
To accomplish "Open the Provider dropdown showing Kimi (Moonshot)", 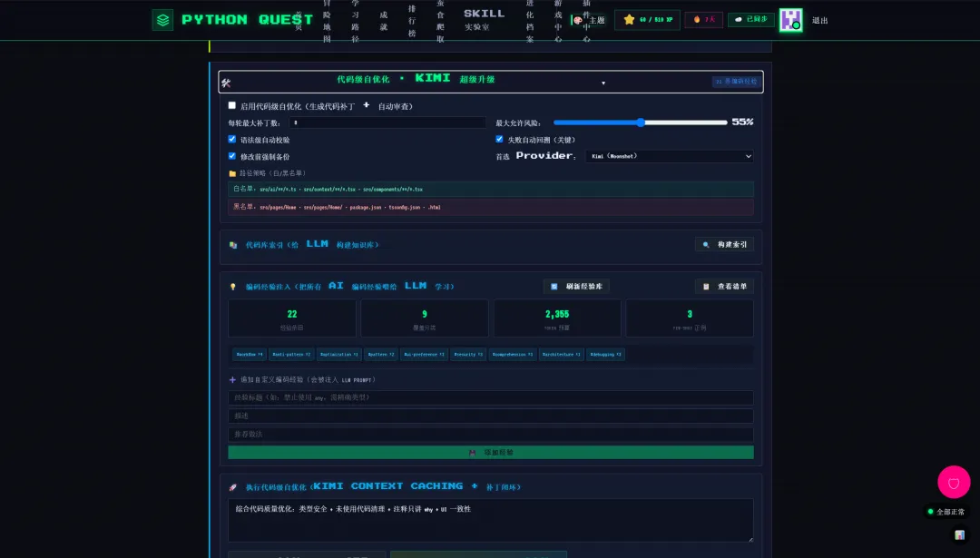I will coord(669,156).
